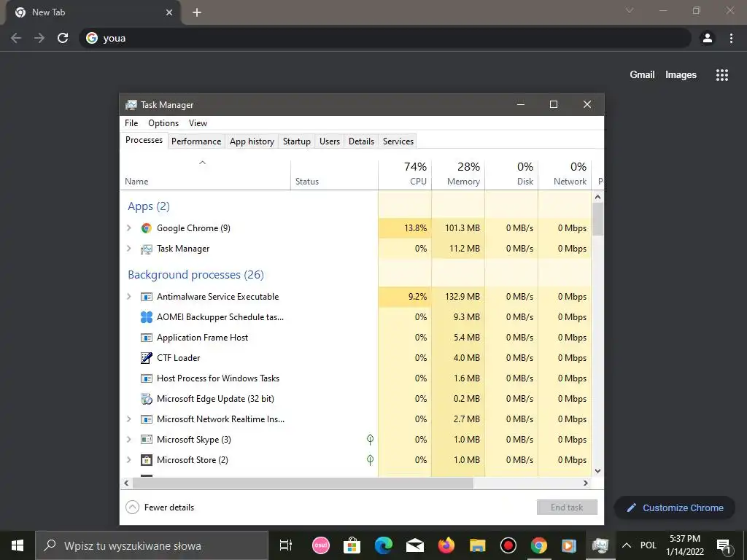This screenshot has height=560, width=747.
Task: Click the Chrome address bar
Action: tap(385, 38)
